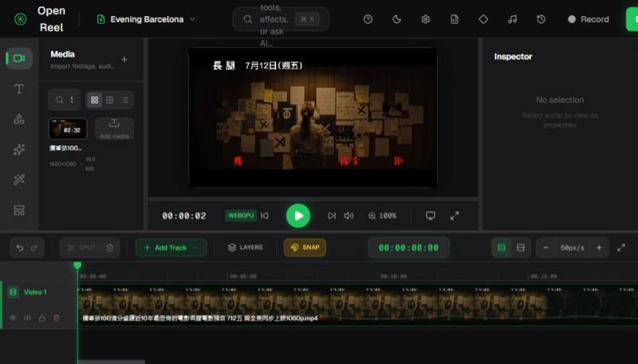This screenshot has width=638, height=364.
Task: Enter fullscreen preview with expand icon
Action: pyautogui.click(x=455, y=216)
